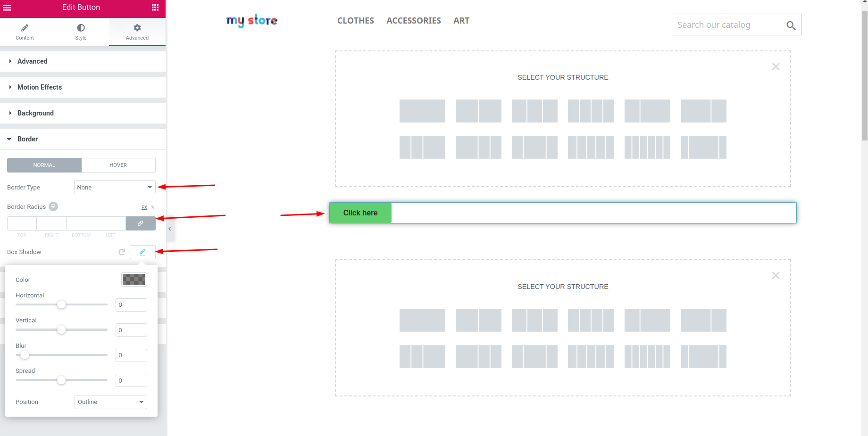Click the Horizontal shadow slider handle
This screenshot has height=436, width=868.
click(x=61, y=304)
